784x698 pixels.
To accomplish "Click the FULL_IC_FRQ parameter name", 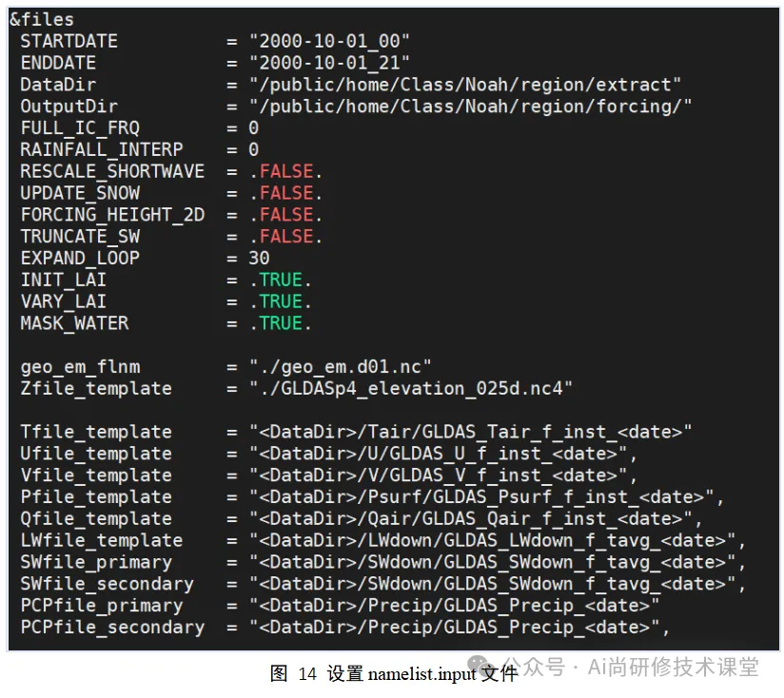I will click(80, 128).
